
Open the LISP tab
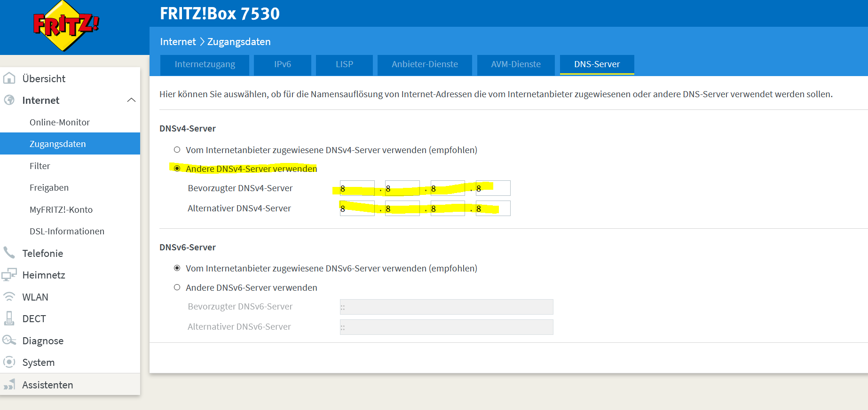344,65
